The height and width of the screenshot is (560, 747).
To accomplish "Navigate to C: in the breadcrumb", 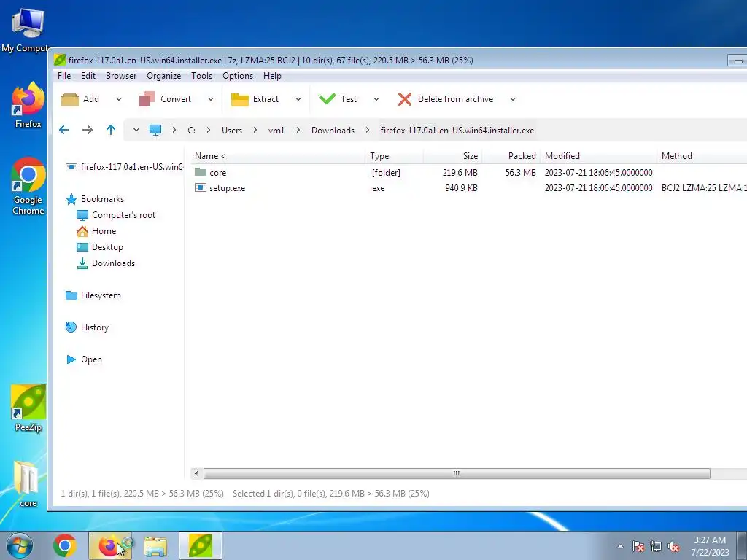I will [x=192, y=130].
